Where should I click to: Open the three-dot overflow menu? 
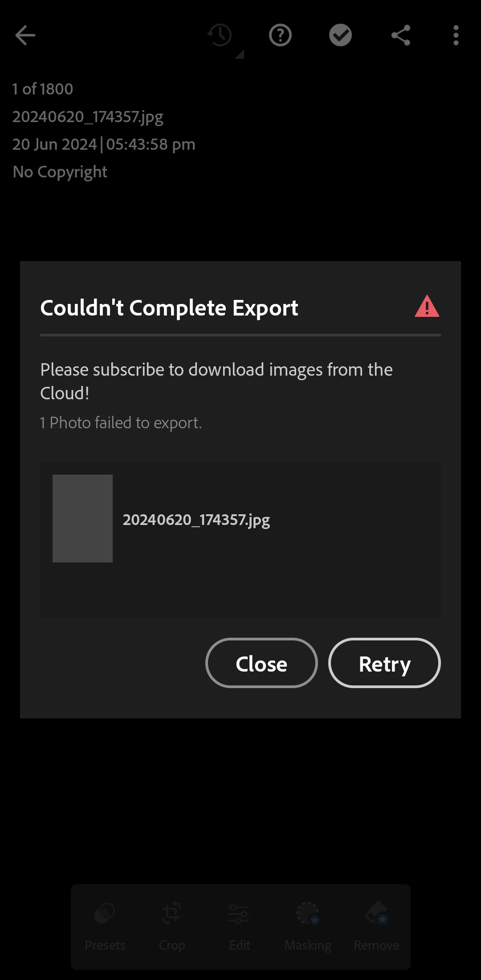pyautogui.click(x=456, y=35)
